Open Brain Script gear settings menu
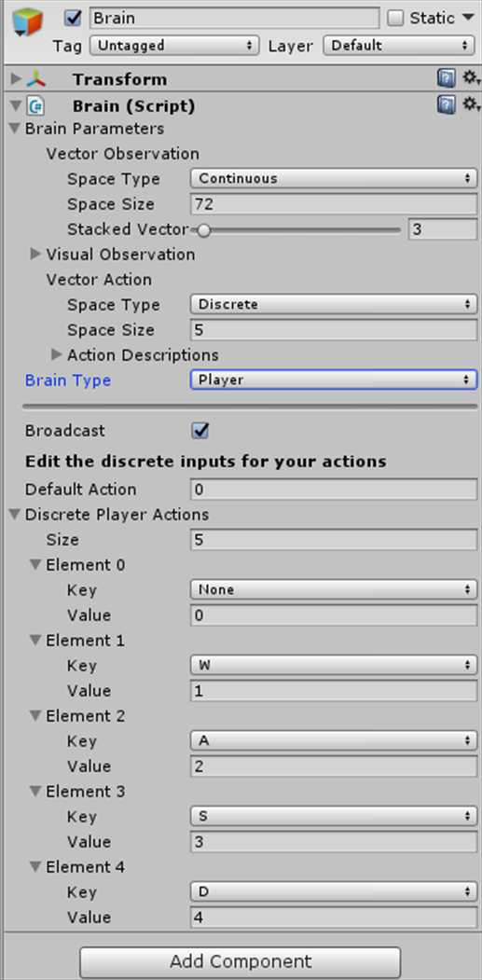 click(x=471, y=105)
